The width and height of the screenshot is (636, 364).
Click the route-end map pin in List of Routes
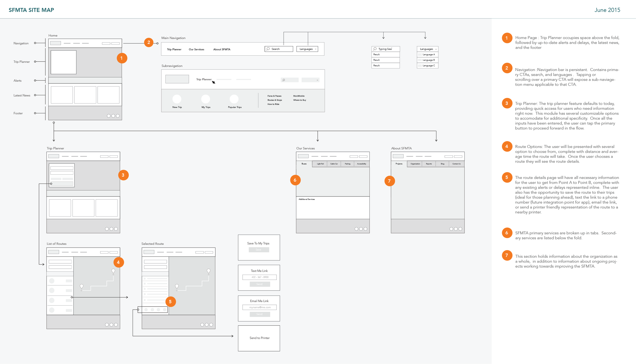click(113, 271)
